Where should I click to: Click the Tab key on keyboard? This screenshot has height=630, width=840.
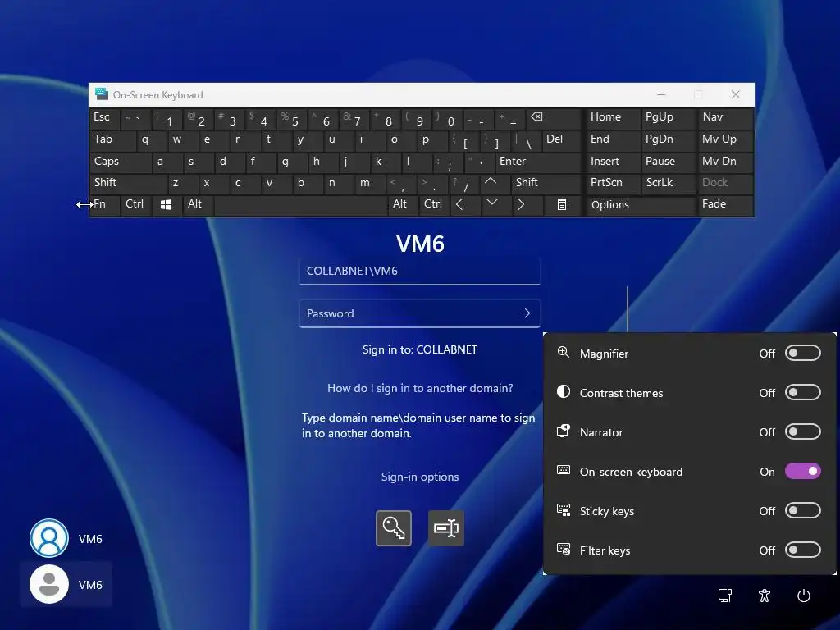click(112, 139)
